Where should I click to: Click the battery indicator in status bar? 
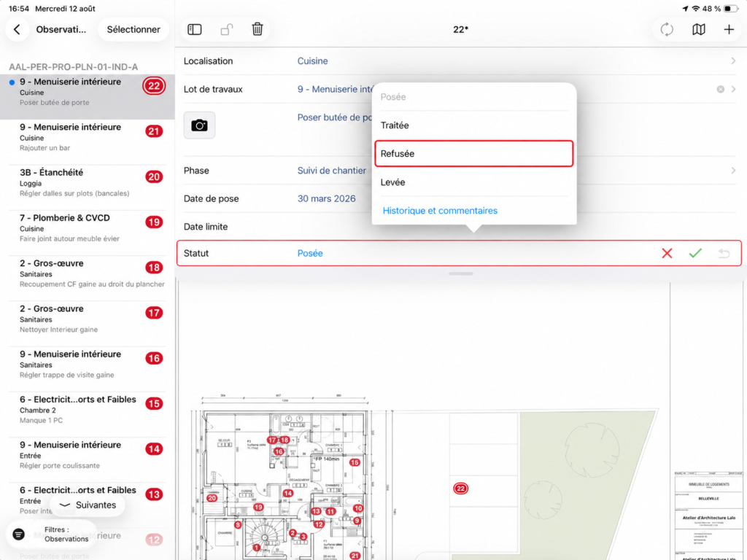(729, 9)
